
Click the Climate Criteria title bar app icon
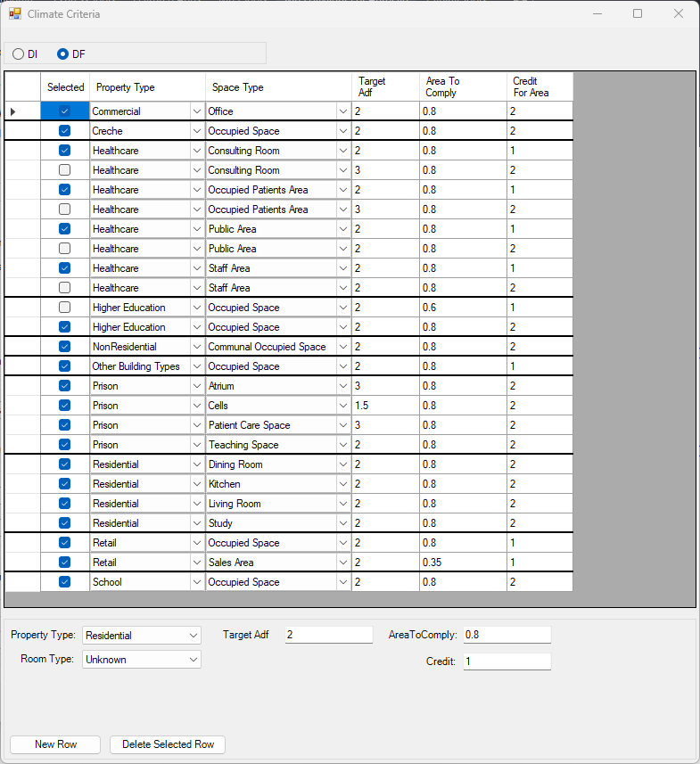pos(14,14)
